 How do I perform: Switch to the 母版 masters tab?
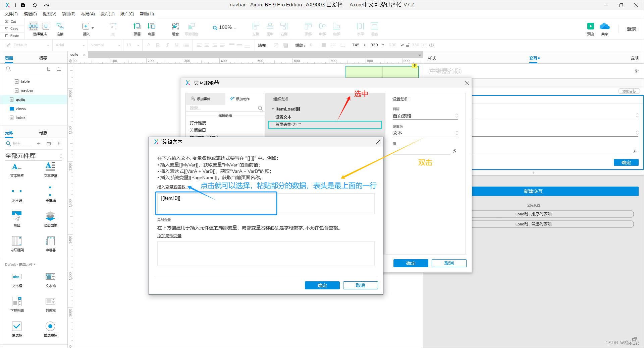(x=43, y=133)
